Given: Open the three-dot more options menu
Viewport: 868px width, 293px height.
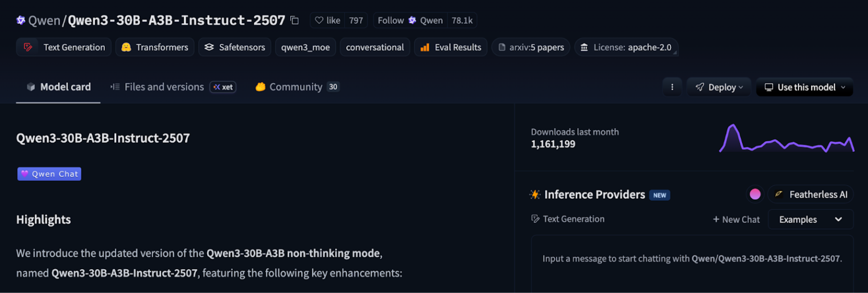Looking at the screenshot, I should point(672,87).
